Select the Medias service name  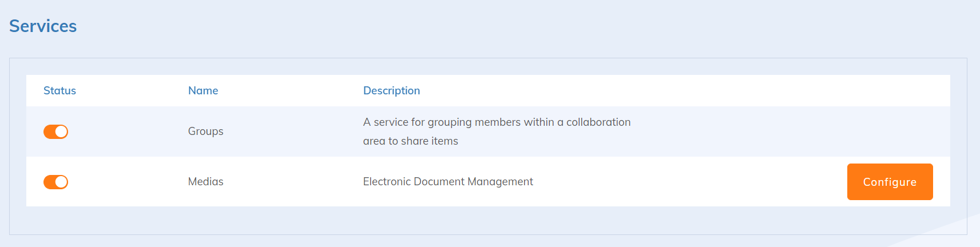[205, 181]
